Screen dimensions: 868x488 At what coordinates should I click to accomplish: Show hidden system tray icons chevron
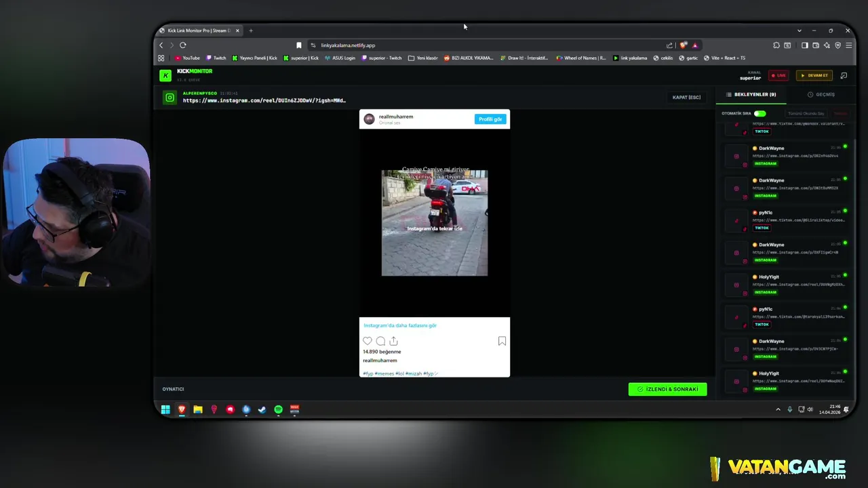point(778,409)
